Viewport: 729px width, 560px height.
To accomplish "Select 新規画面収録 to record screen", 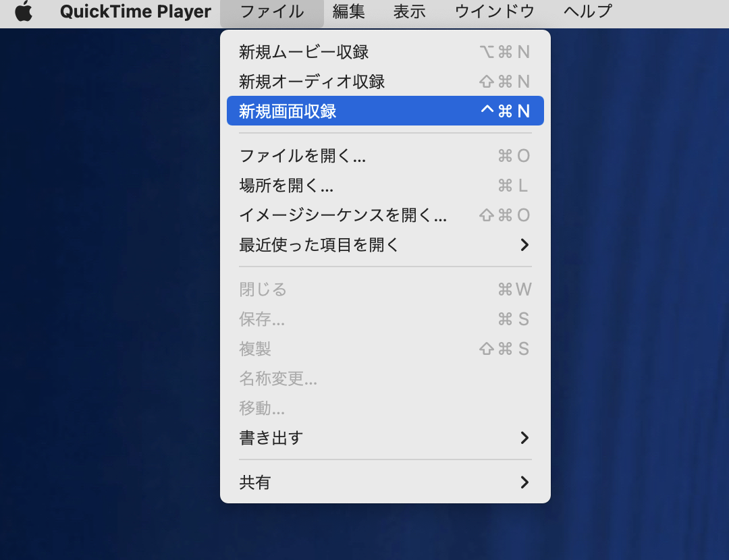I will point(385,111).
